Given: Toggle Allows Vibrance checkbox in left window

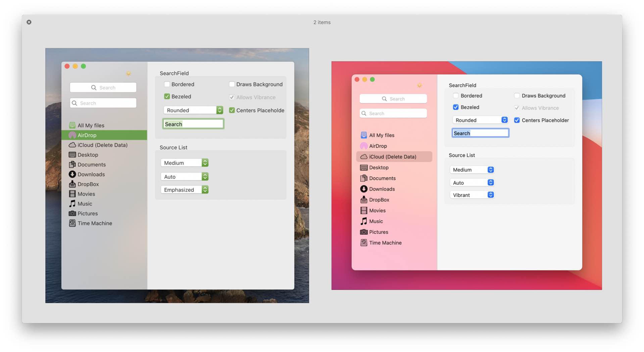Looking at the screenshot, I should (x=232, y=97).
